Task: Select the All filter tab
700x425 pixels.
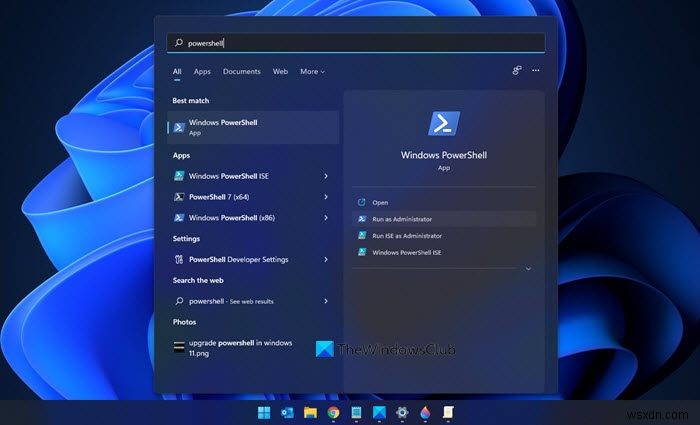Action: [x=177, y=71]
